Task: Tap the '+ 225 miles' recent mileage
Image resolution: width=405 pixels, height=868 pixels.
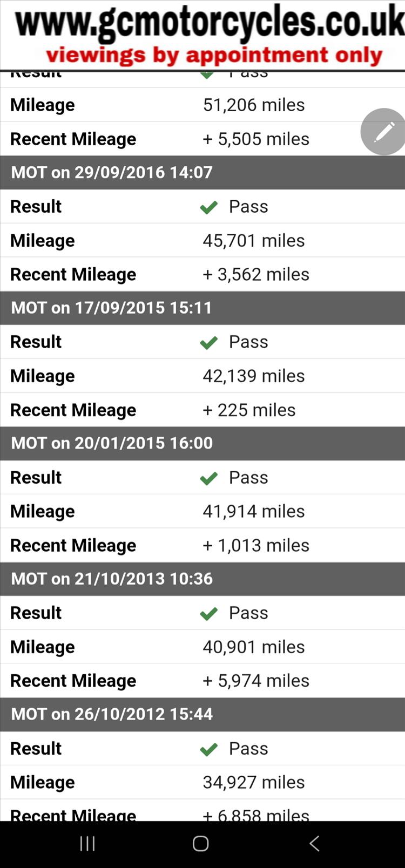Action: 249,410
